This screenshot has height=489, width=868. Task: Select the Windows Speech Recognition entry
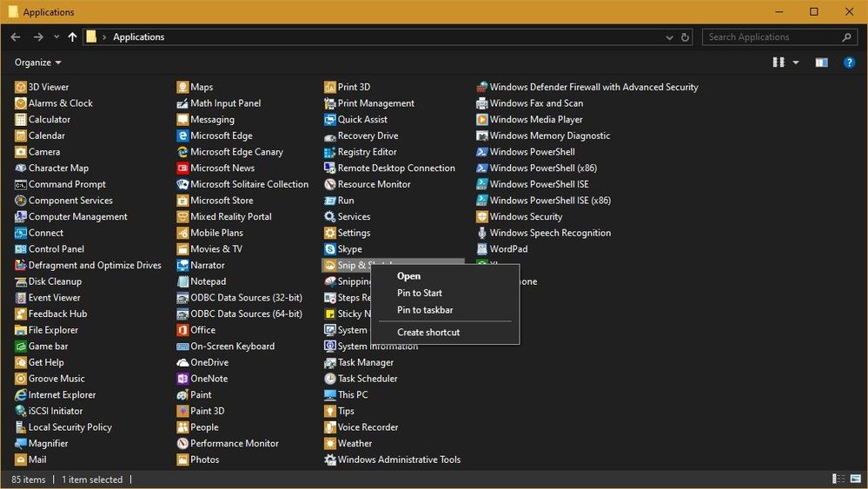(544, 233)
